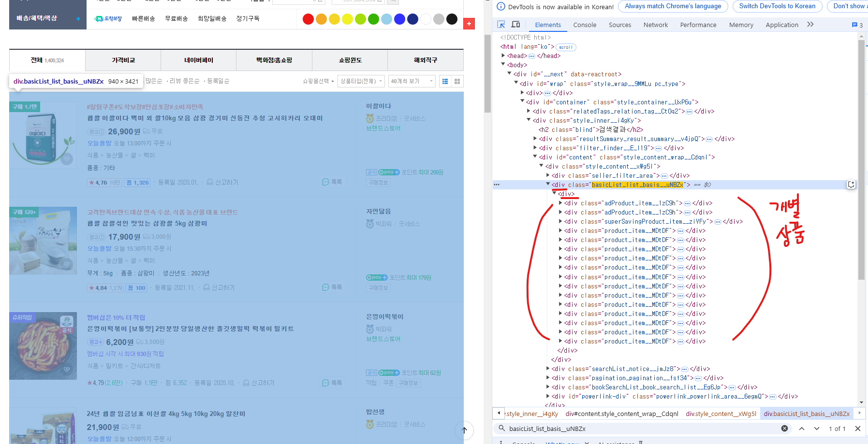Click the blue plus in the 배송/혜택/색상 header
Screen dimensions: 868x444
coord(78,19)
